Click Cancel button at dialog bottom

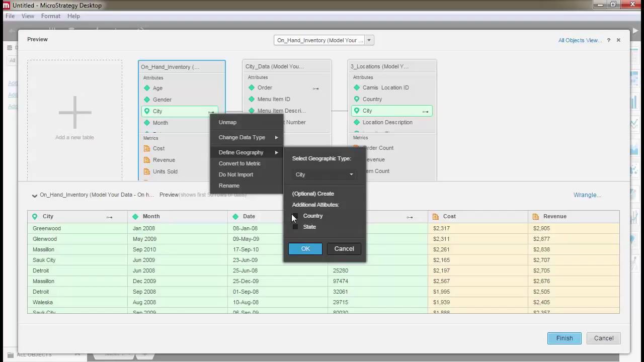[x=604, y=338]
